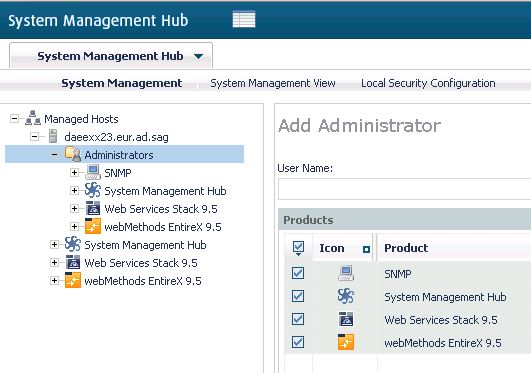The image size is (531, 373).
Task: Click the table view icon in header
Action: point(244,19)
